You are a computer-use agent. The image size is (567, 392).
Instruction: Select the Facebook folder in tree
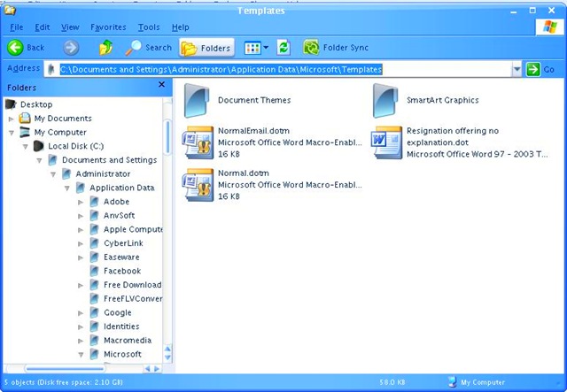[x=122, y=271]
